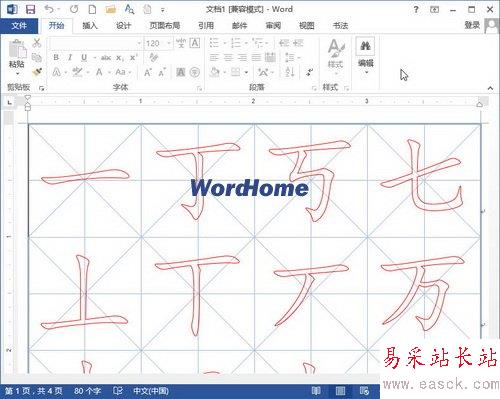500x399 pixels.
Task: Switch to the 页面布局 (Page Layout) tab
Action: coord(165,26)
